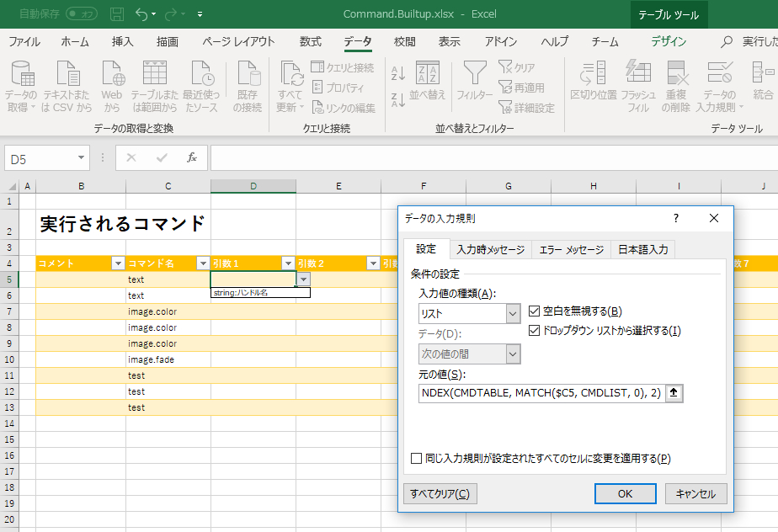Toggle the AutoSave (自動保存) switch
778x532 pixels.
coord(82,14)
